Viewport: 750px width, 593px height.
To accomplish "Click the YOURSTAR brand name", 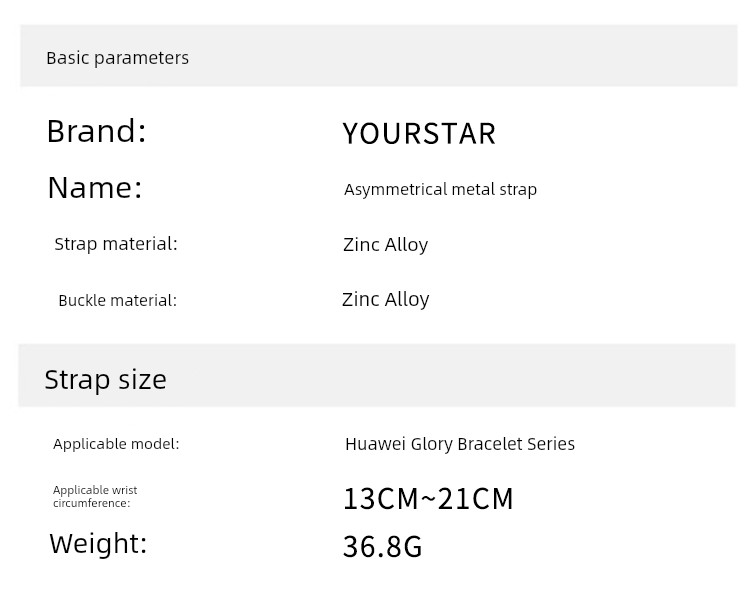I will click(x=419, y=133).
